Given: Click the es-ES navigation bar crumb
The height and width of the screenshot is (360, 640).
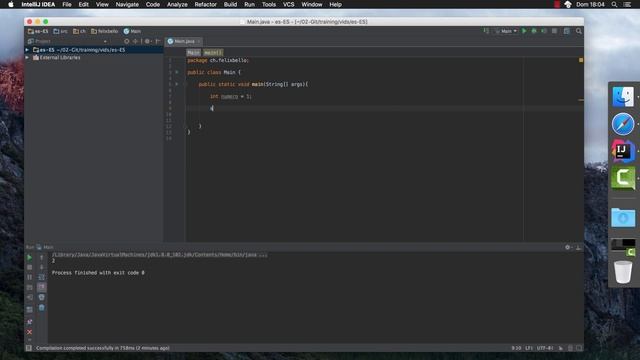Looking at the screenshot, I should [38, 31].
